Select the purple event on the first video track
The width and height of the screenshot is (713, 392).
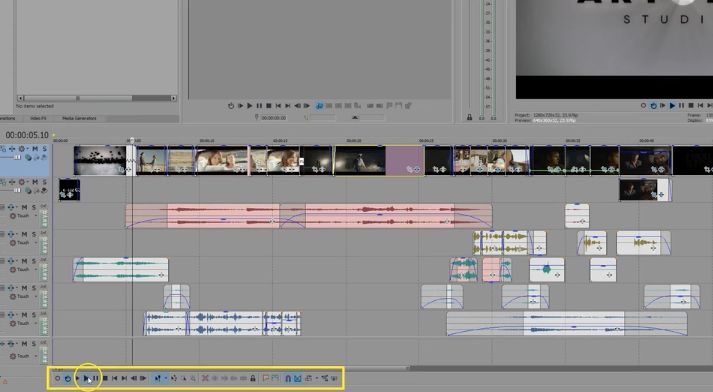tap(405, 160)
